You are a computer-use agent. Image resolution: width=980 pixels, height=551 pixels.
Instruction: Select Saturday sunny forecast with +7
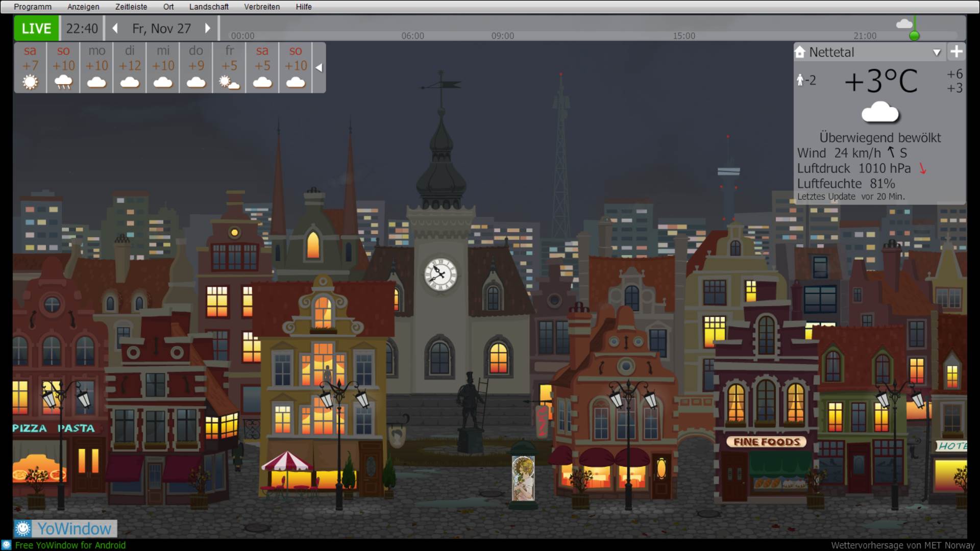click(x=30, y=67)
